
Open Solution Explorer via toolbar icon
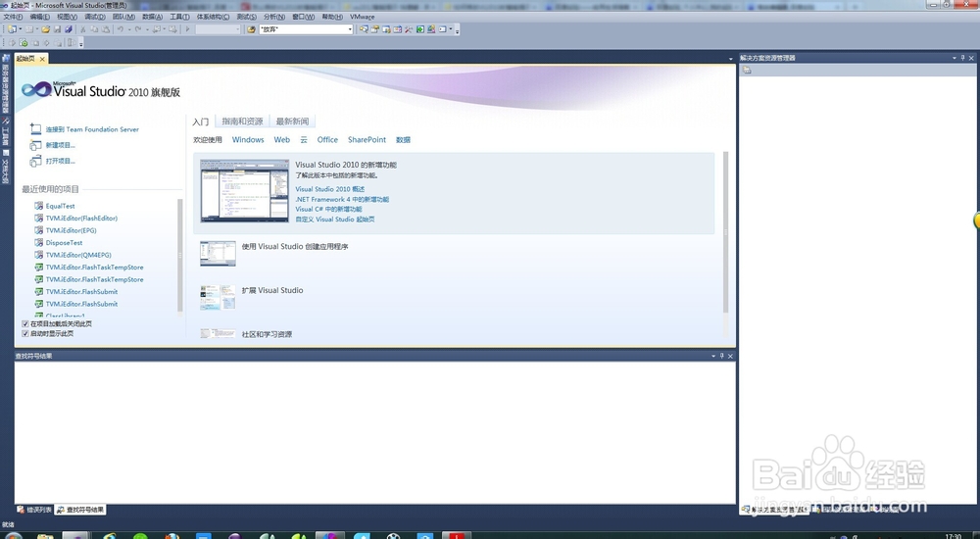tap(364, 29)
